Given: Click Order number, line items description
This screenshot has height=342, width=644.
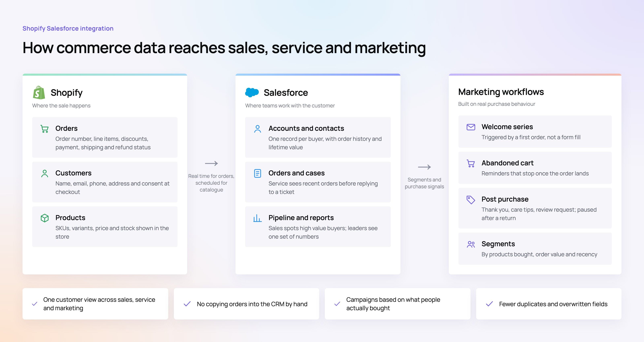Looking at the screenshot, I should pos(103,143).
